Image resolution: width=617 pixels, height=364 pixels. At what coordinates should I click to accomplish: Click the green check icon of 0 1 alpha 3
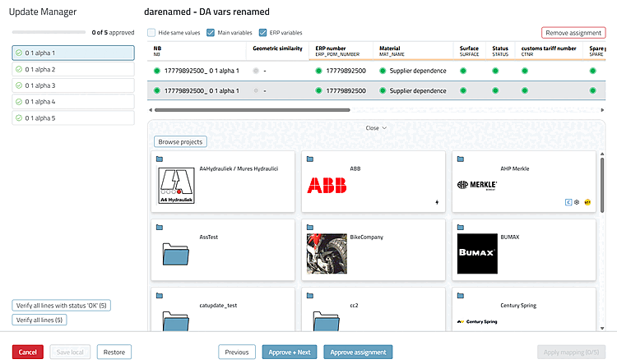click(18, 85)
